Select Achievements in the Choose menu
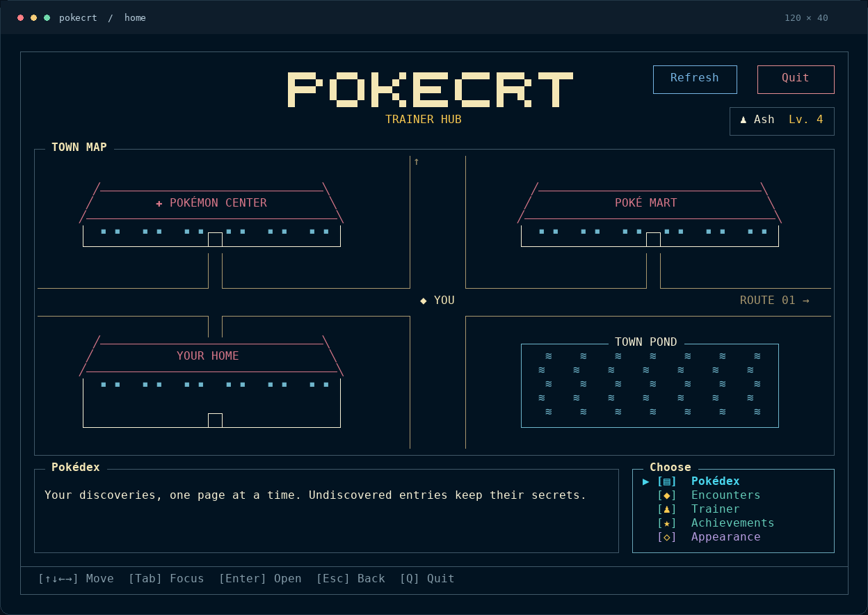 pos(733,523)
